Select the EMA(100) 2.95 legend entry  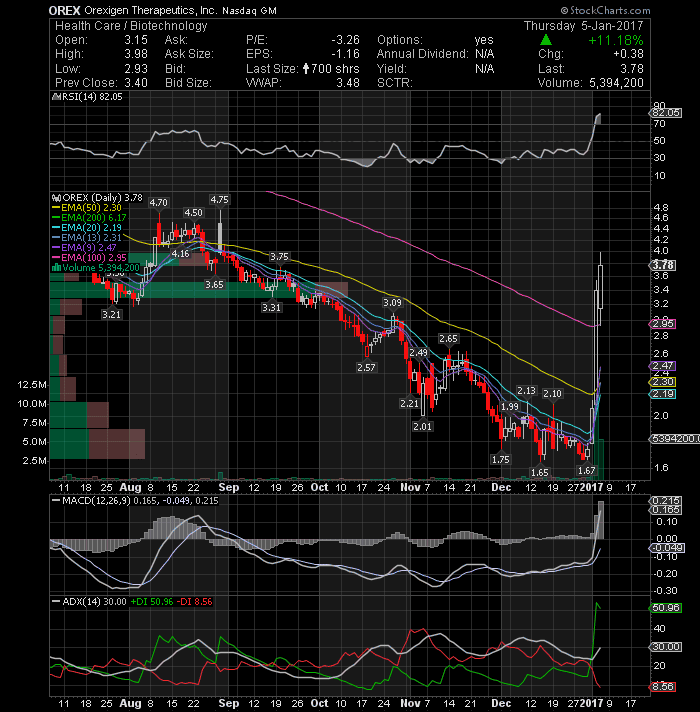pyautogui.click(x=89, y=258)
